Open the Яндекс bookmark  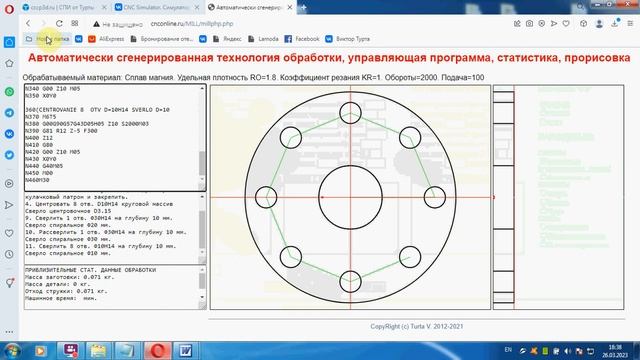point(227,39)
